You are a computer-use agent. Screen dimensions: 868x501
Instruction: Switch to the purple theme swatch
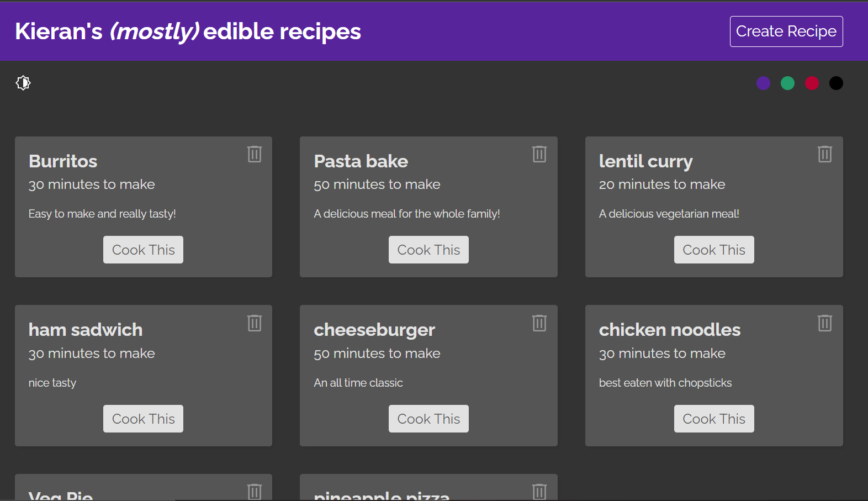[x=763, y=83]
